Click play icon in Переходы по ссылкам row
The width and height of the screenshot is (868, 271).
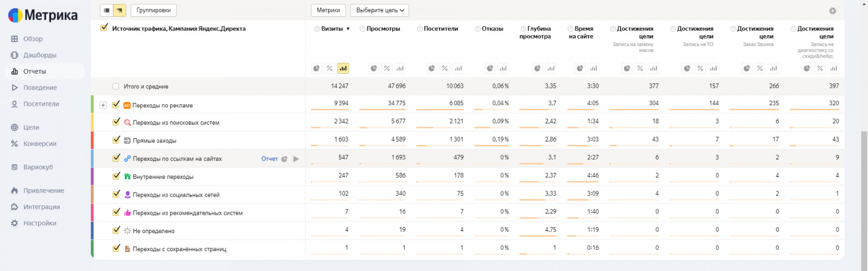[x=296, y=159]
